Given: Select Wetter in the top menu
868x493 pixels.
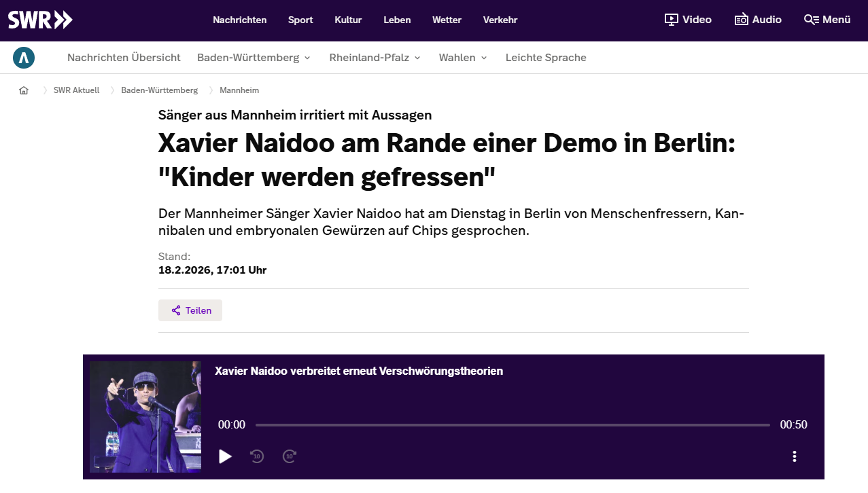Looking at the screenshot, I should pyautogui.click(x=447, y=20).
